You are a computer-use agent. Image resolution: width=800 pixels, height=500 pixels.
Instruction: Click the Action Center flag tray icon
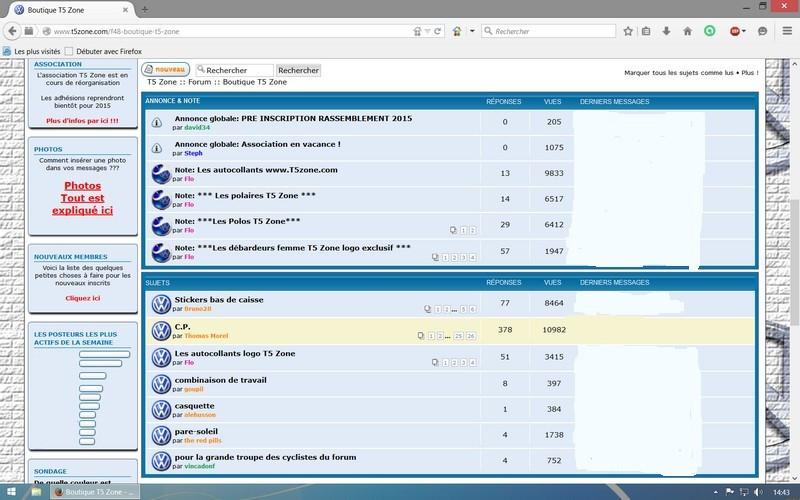click(730, 492)
